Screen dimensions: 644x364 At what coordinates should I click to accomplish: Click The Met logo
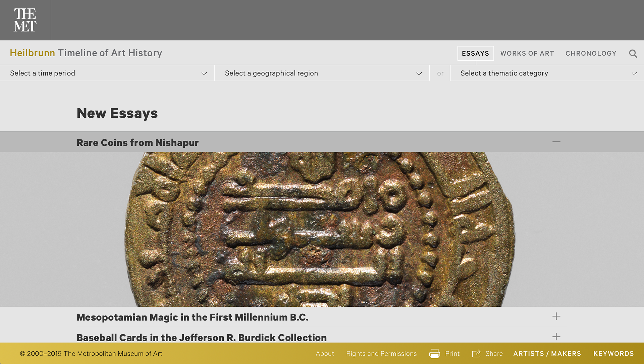25,20
